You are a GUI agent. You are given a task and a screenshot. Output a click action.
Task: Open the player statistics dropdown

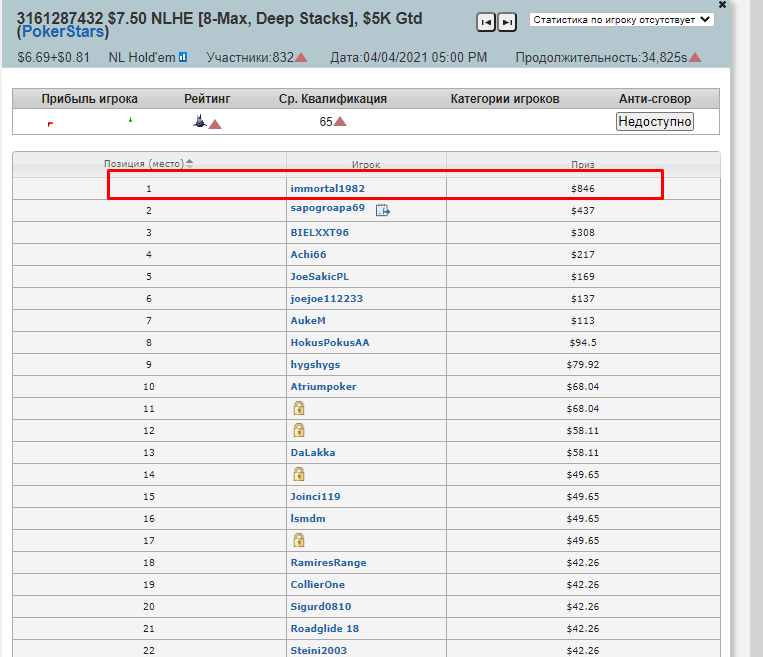pyautogui.click(x=621, y=20)
